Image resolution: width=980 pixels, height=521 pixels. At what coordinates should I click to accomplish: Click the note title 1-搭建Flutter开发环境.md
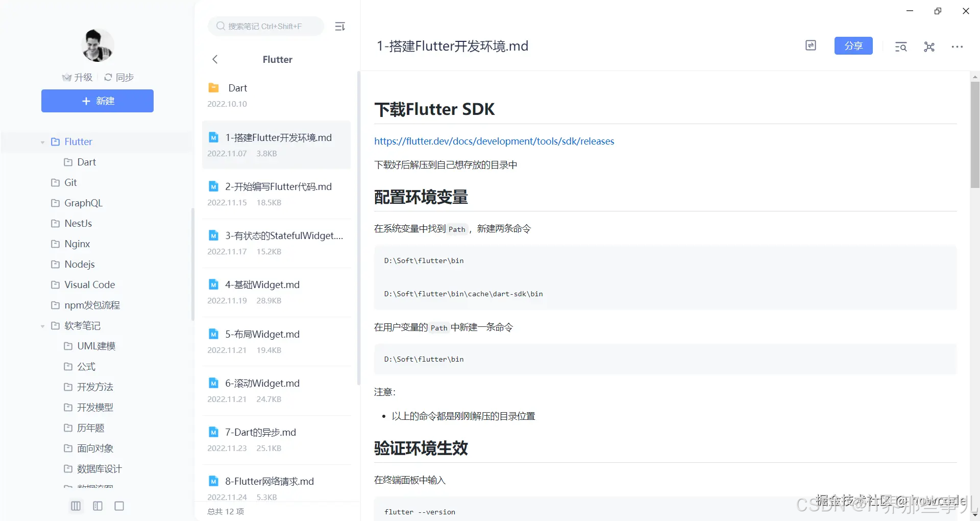tap(452, 46)
